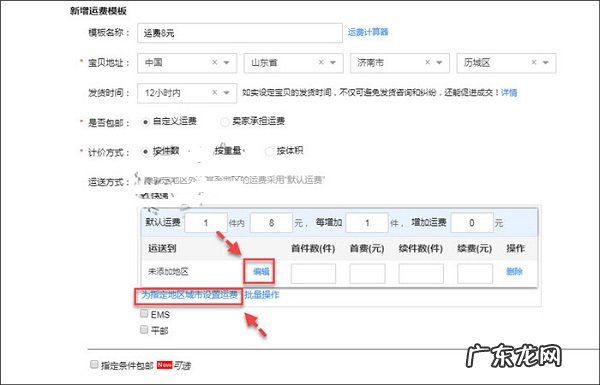This screenshot has height=385, width=600.
Task: Focus the 续件数(件) input in region row
Action: click(x=421, y=273)
